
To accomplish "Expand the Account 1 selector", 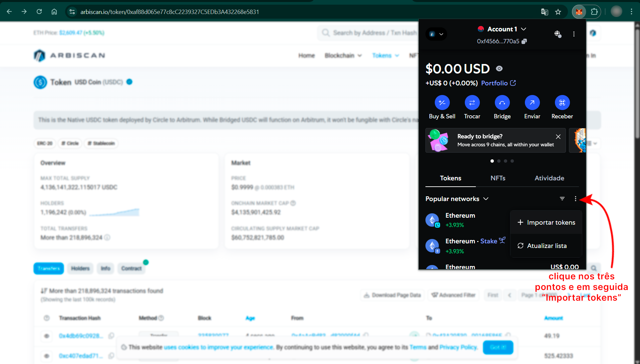I will tap(502, 29).
